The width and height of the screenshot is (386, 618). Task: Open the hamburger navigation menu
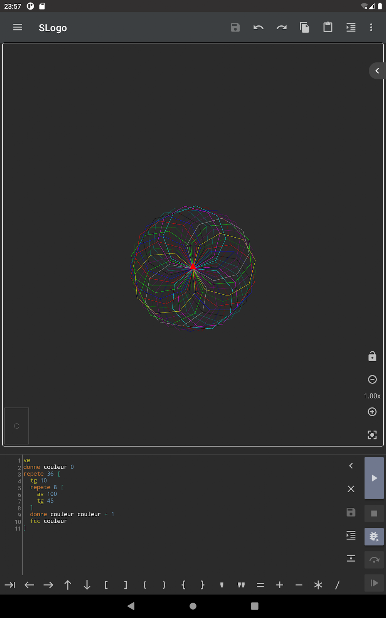pos(17,27)
